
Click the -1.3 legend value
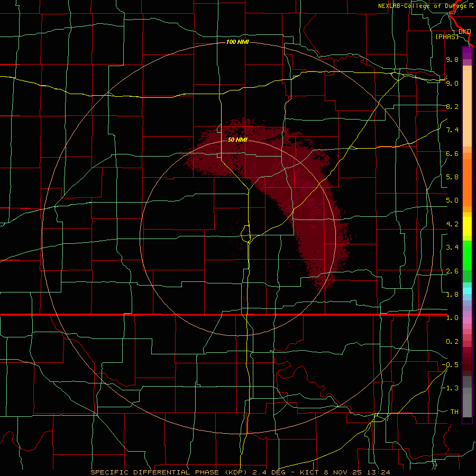pyautogui.click(x=450, y=388)
